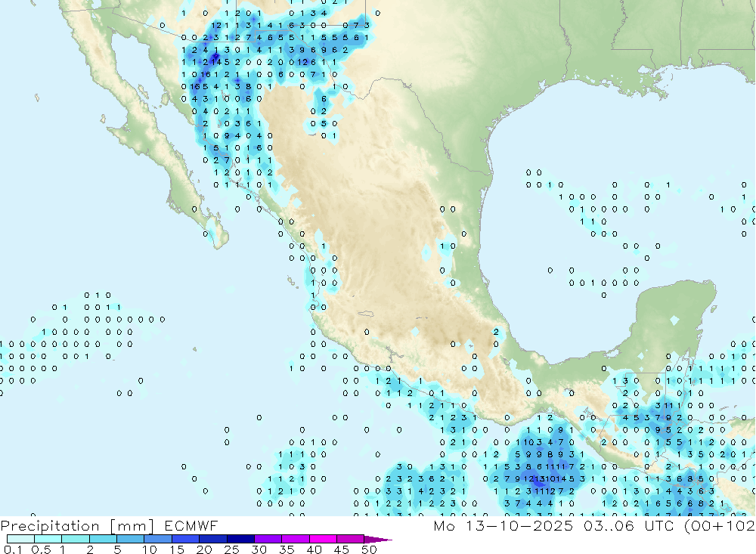Click the 1–2 mm legend color box
The width and height of the screenshot is (756, 554).
pos(75,539)
